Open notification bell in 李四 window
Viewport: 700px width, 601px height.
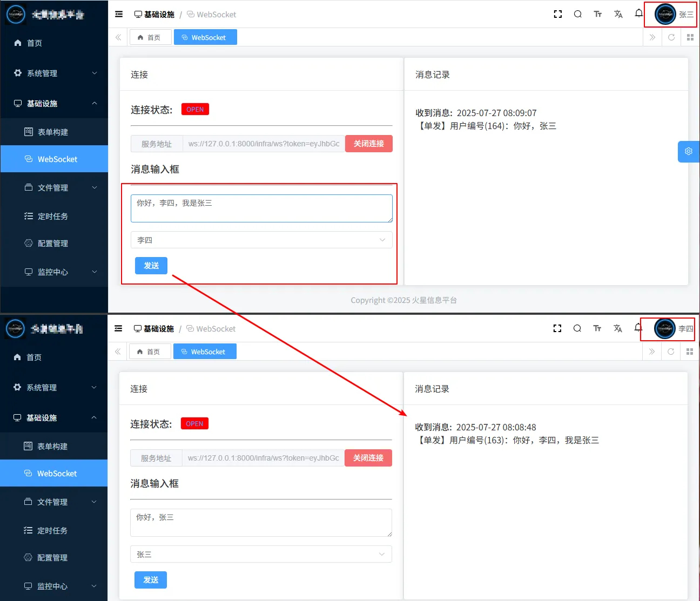pos(638,328)
